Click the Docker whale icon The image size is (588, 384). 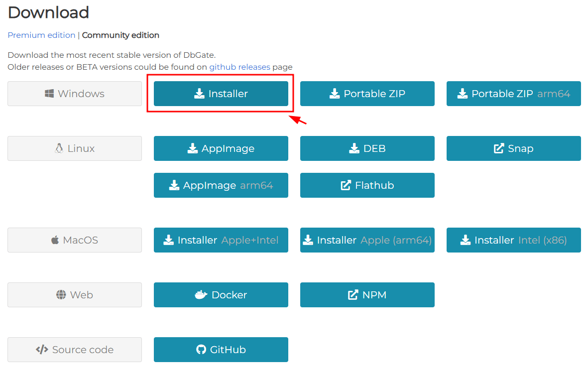pyautogui.click(x=201, y=295)
